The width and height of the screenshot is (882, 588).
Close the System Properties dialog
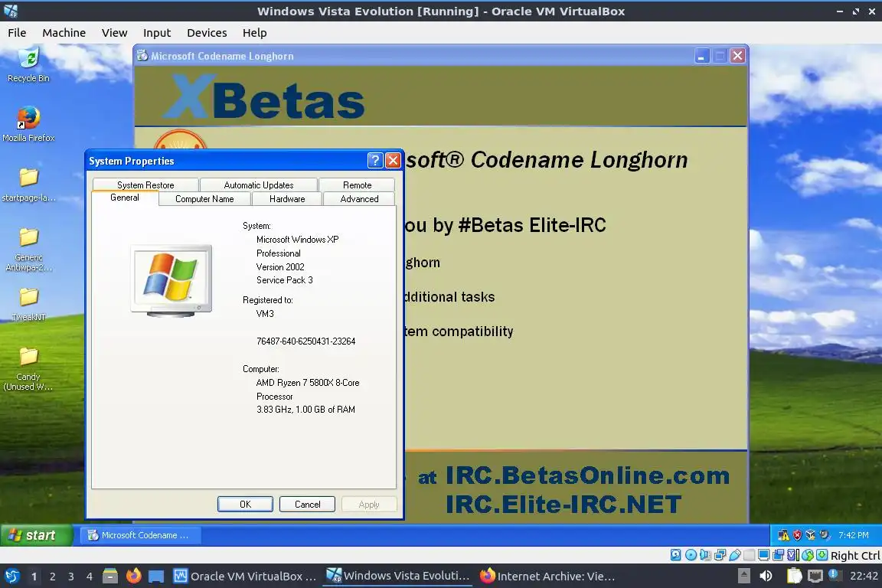pyautogui.click(x=394, y=160)
